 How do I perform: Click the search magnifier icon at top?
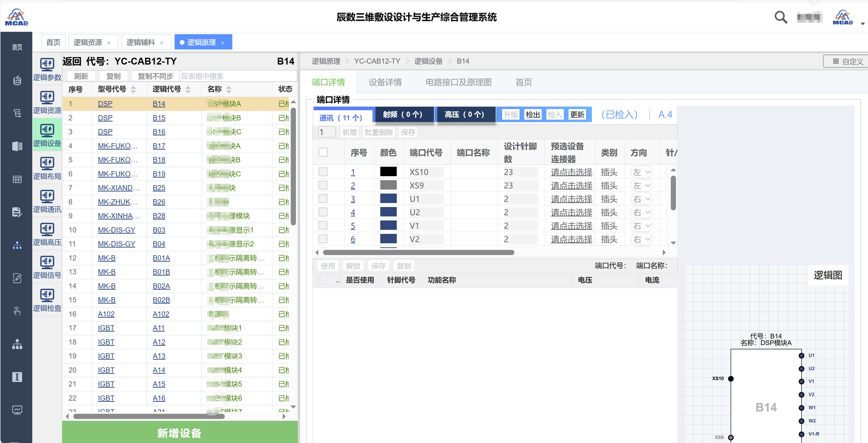pyautogui.click(x=781, y=17)
